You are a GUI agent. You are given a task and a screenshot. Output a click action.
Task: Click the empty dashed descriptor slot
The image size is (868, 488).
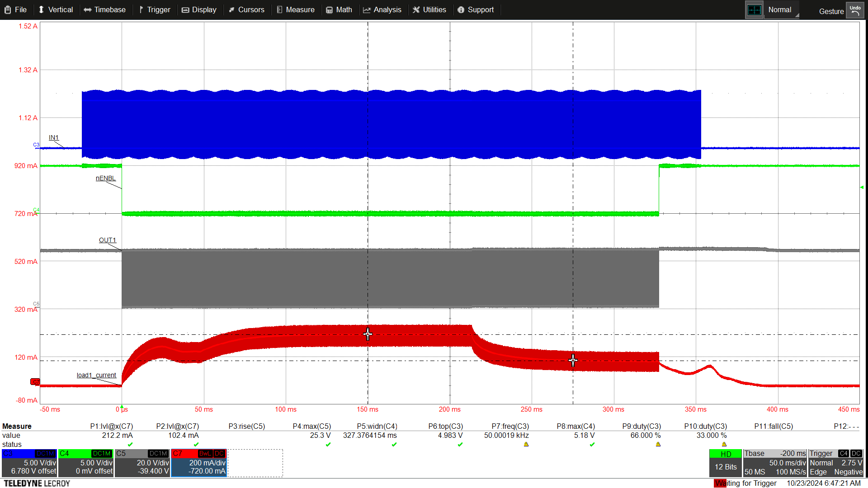coord(255,463)
